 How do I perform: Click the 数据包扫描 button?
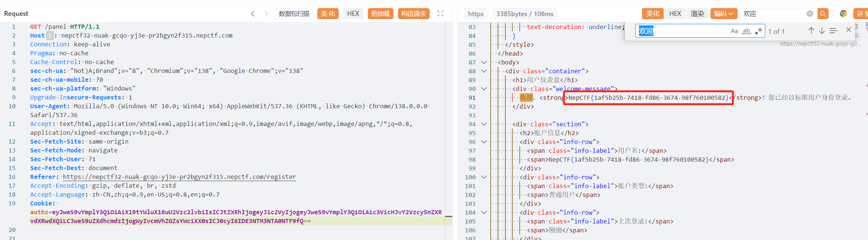[x=294, y=14]
